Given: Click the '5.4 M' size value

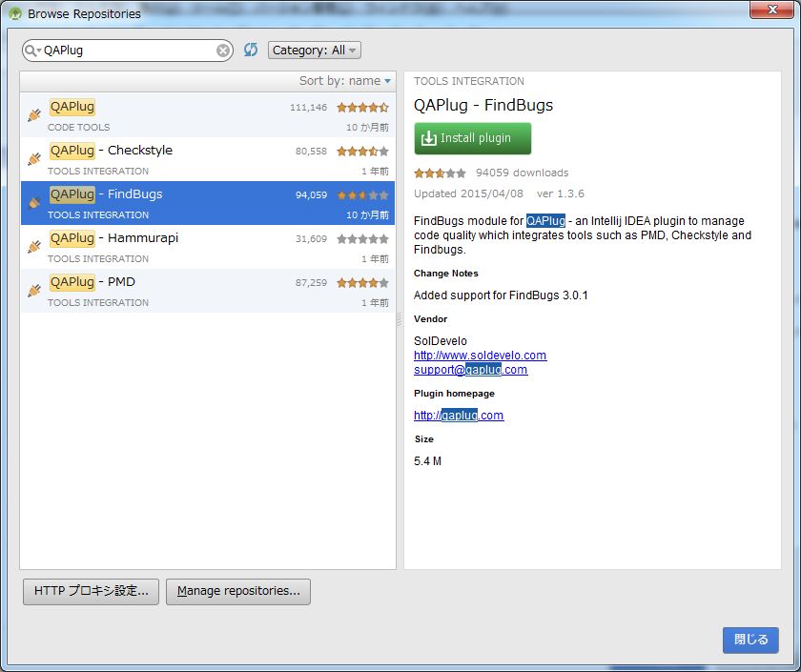Looking at the screenshot, I should pos(427,461).
